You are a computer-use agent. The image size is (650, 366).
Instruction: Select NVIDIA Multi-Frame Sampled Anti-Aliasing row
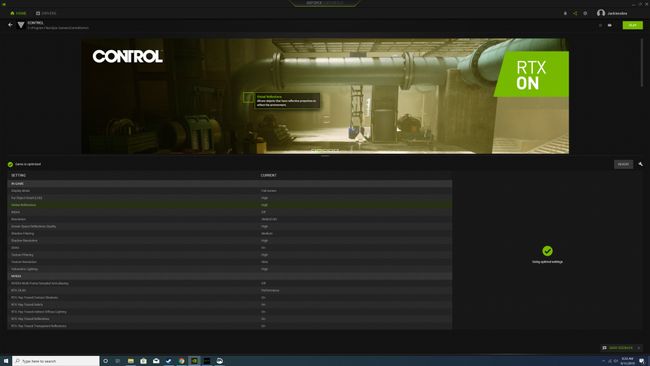pos(230,283)
